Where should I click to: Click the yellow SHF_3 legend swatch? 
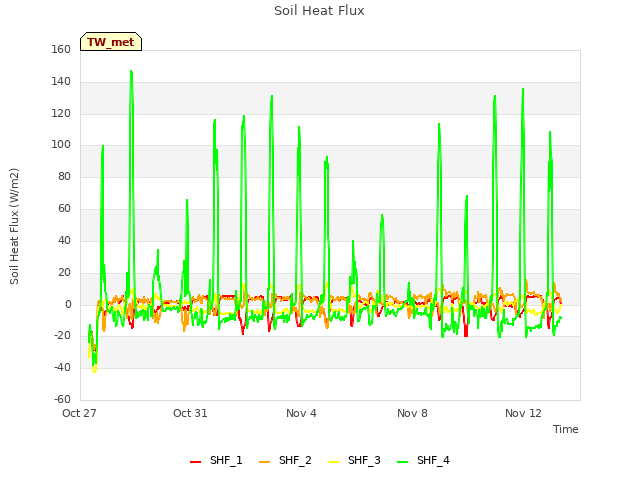coord(333,462)
